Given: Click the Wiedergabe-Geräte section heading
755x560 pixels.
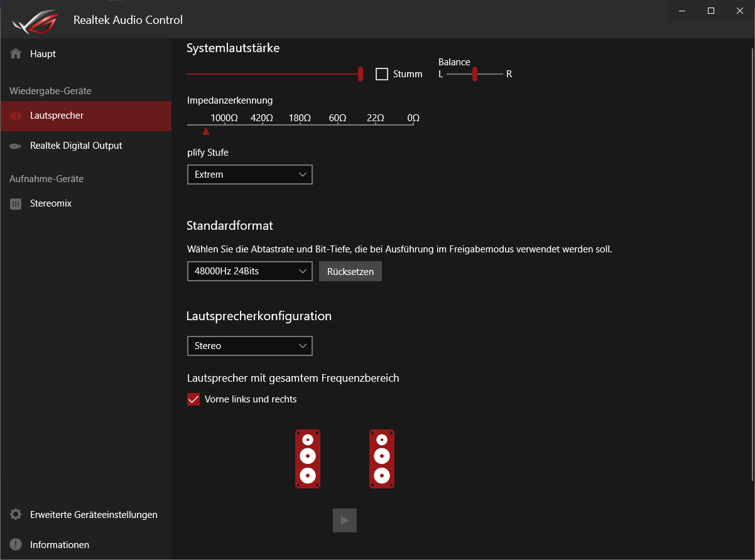Looking at the screenshot, I should [50, 91].
